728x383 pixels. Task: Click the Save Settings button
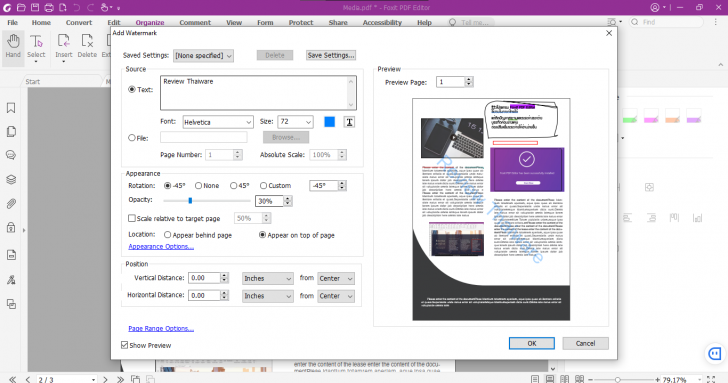[x=331, y=55]
